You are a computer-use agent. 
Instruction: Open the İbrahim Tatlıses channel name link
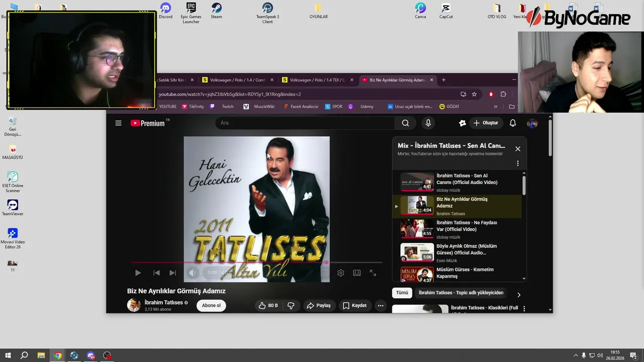pos(164,302)
